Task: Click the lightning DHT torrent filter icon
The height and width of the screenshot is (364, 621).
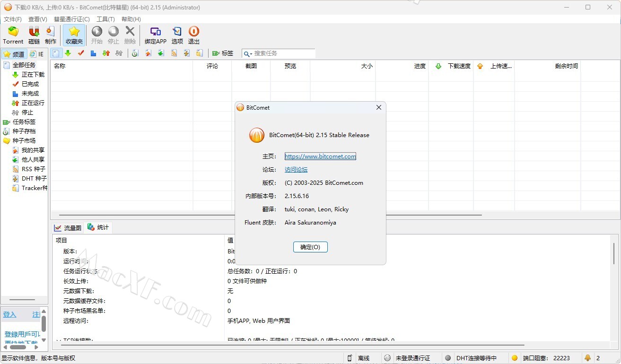Action: (187, 53)
